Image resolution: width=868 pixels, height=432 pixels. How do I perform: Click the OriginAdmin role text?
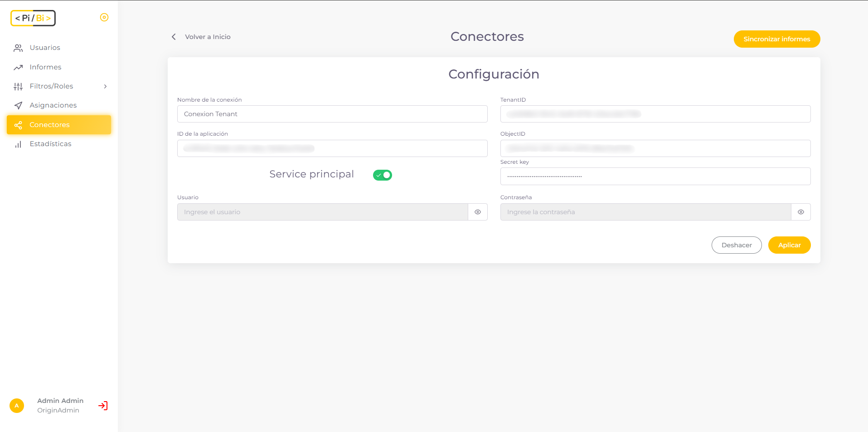coord(58,410)
